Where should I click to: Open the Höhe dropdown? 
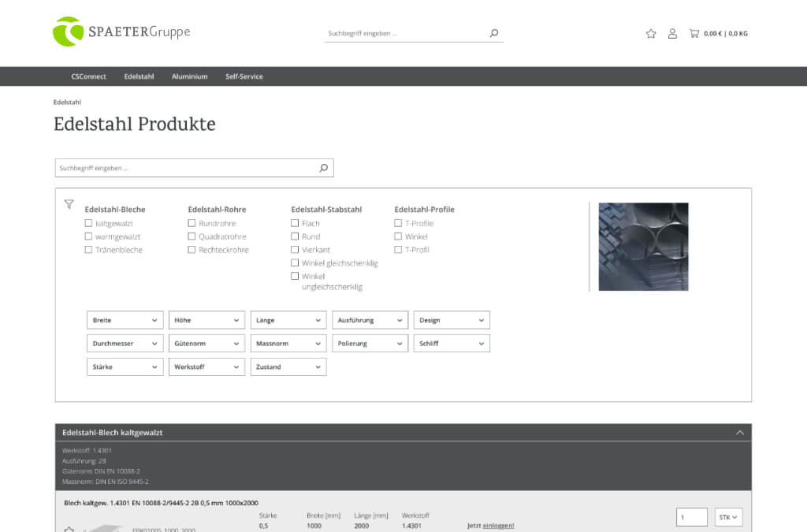[207, 320]
